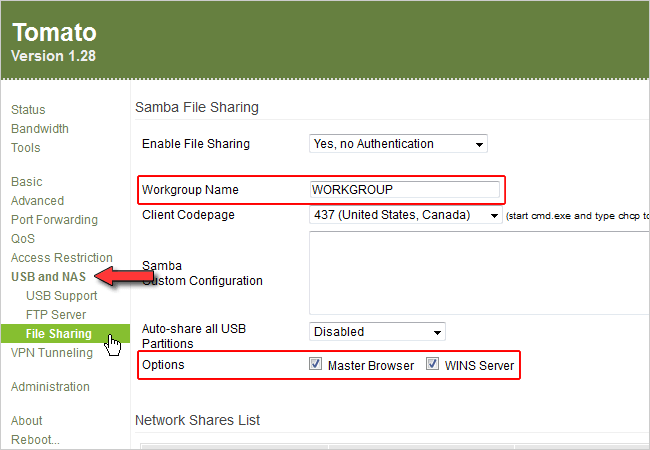Open the VPN Tunneling section
The width and height of the screenshot is (650, 450).
52,353
